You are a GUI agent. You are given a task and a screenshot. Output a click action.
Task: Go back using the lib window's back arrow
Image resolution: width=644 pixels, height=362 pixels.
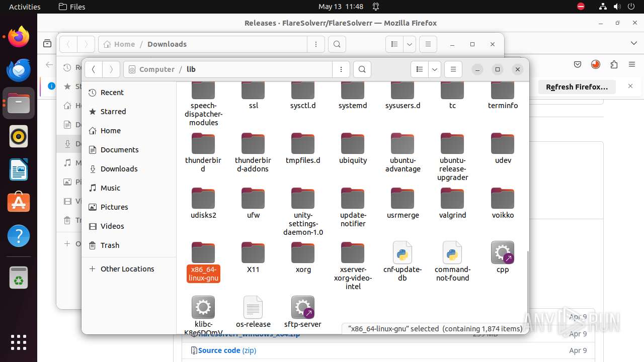coord(94,69)
